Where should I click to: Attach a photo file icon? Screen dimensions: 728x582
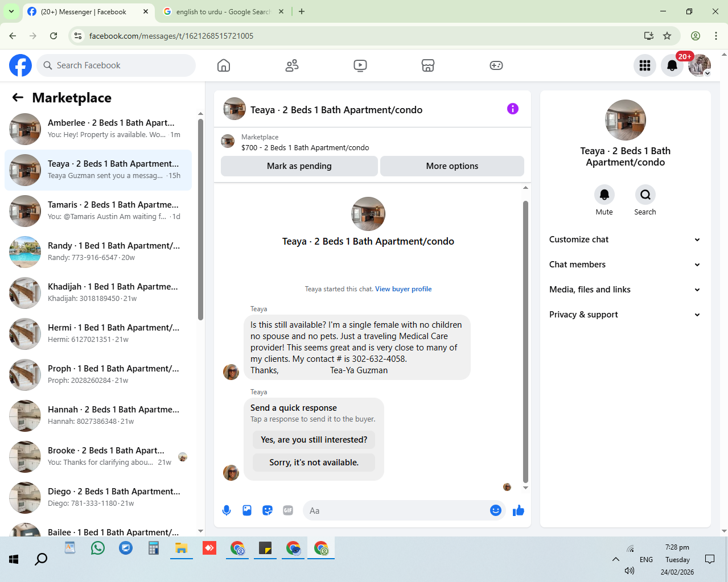tap(247, 510)
